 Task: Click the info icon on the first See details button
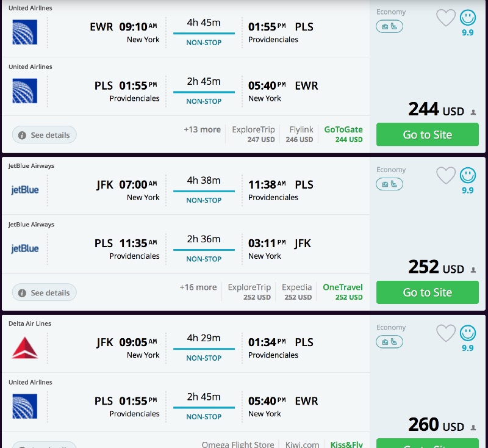tap(23, 135)
